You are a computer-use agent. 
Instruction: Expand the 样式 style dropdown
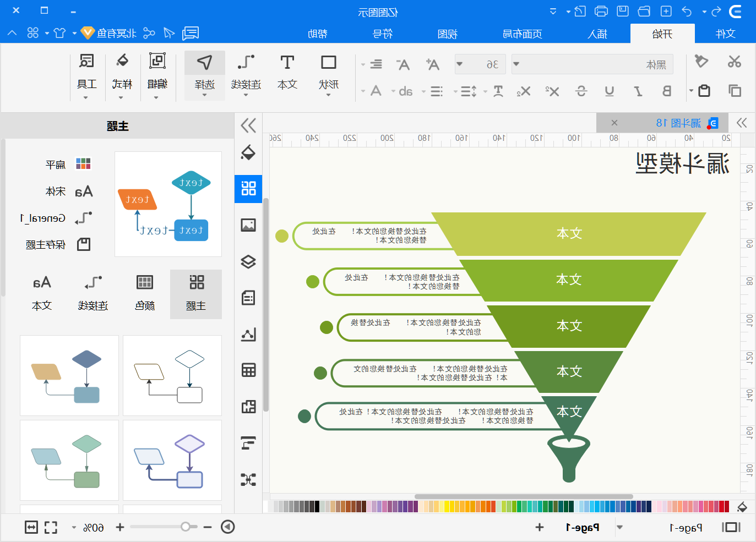[x=121, y=98]
